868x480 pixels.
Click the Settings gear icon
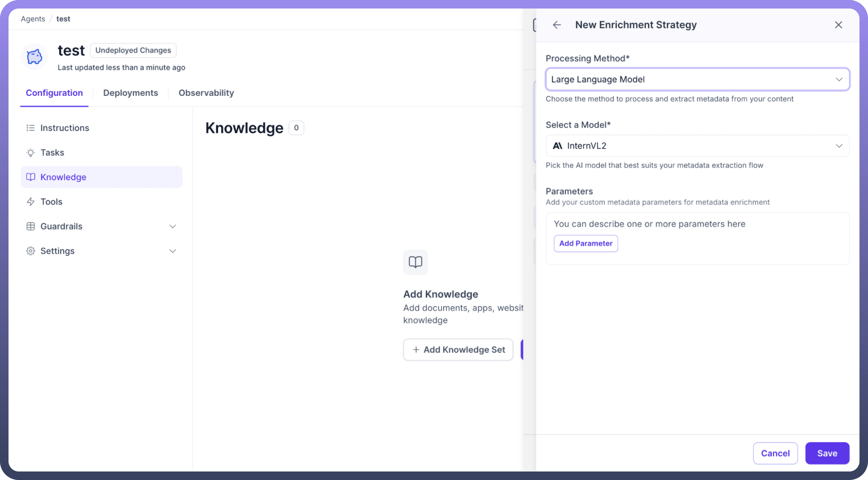[x=31, y=251]
